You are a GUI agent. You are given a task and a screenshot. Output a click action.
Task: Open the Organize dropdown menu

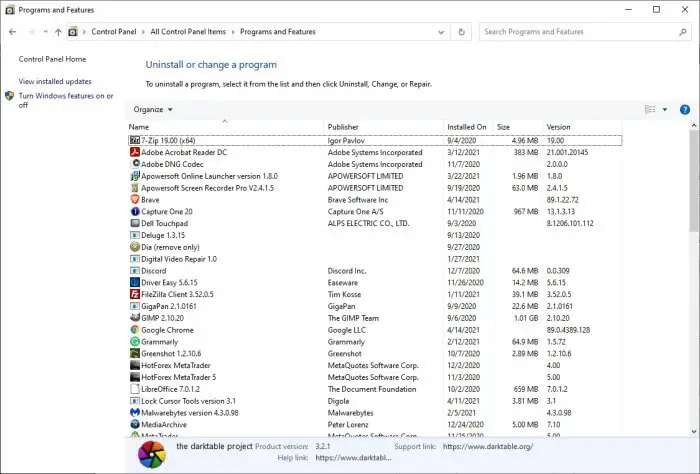coord(153,109)
